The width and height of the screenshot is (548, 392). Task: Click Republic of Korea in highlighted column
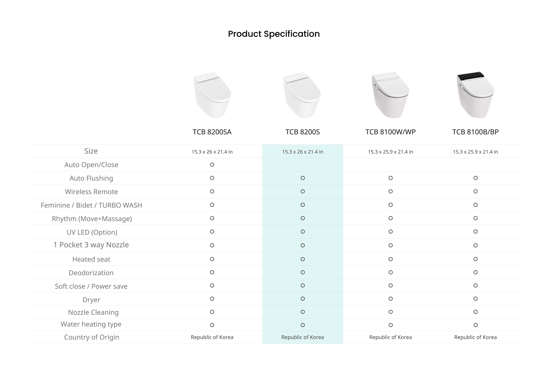click(x=303, y=337)
